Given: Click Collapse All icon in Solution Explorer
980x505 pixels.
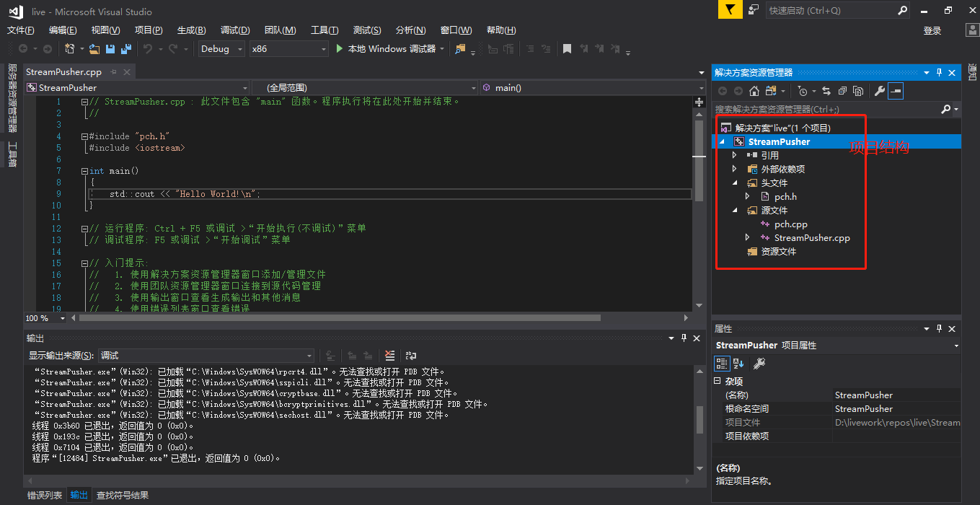Looking at the screenshot, I should click(842, 91).
